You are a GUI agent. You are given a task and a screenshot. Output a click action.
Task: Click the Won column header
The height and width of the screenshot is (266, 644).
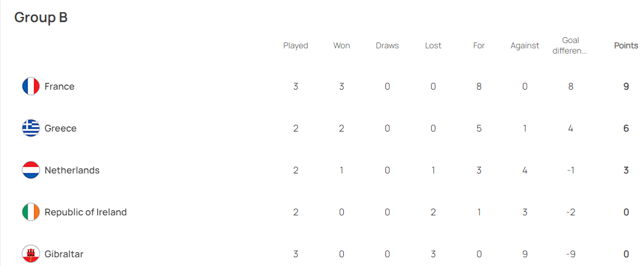(342, 45)
